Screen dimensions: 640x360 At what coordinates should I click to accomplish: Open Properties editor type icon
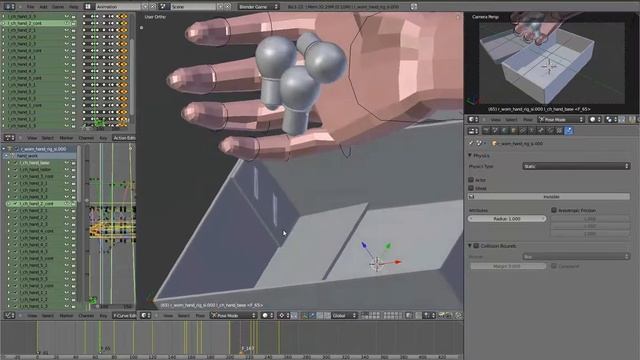click(x=473, y=131)
